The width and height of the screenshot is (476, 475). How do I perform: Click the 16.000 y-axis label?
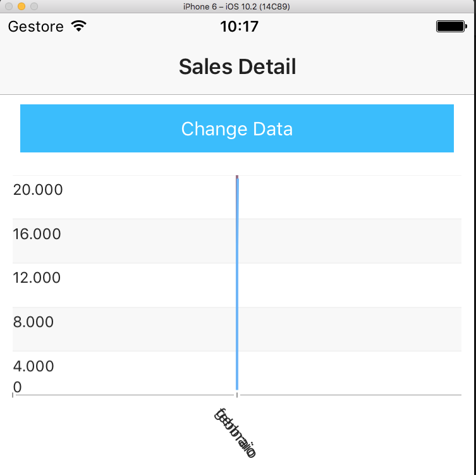tap(37, 234)
